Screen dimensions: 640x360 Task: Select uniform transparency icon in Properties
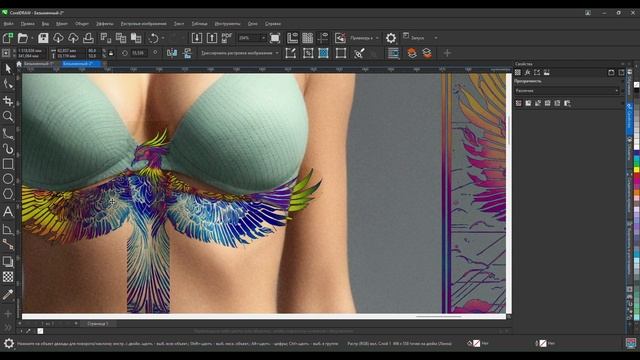pyautogui.click(x=528, y=103)
